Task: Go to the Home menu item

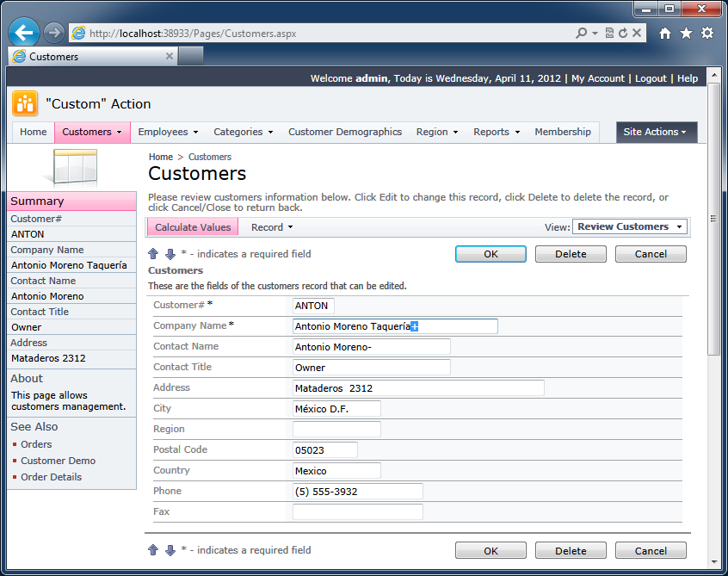Action: click(33, 132)
